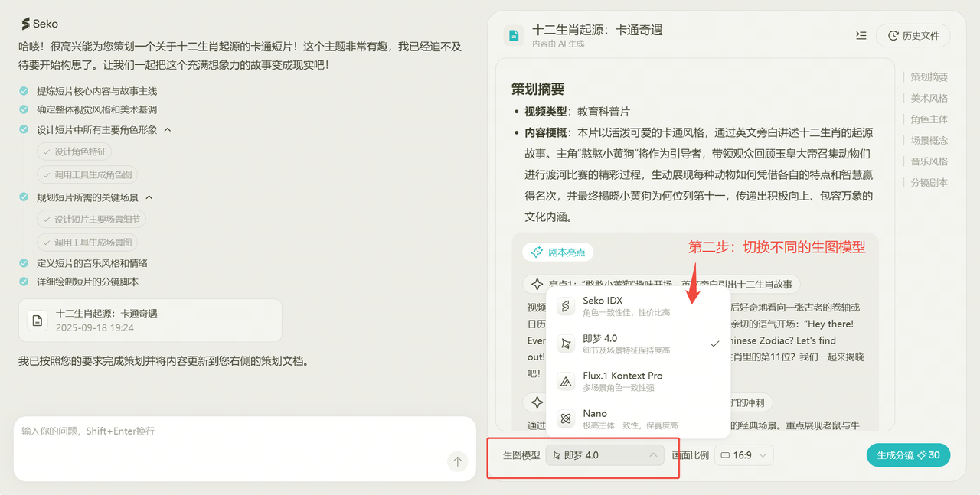Click the checkmark beside 详细绘制短片的分镜脚本
Screen dimensions: 980x495
pos(24,282)
